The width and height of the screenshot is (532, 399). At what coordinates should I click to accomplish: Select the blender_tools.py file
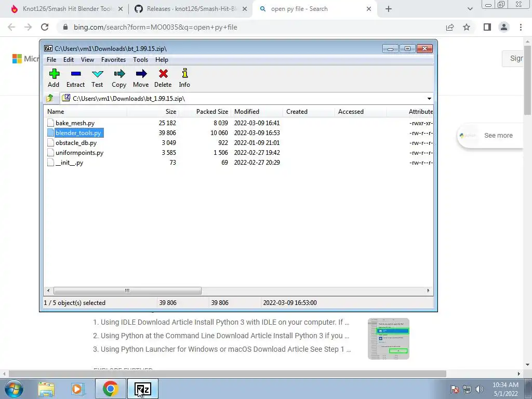[x=78, y=133]
